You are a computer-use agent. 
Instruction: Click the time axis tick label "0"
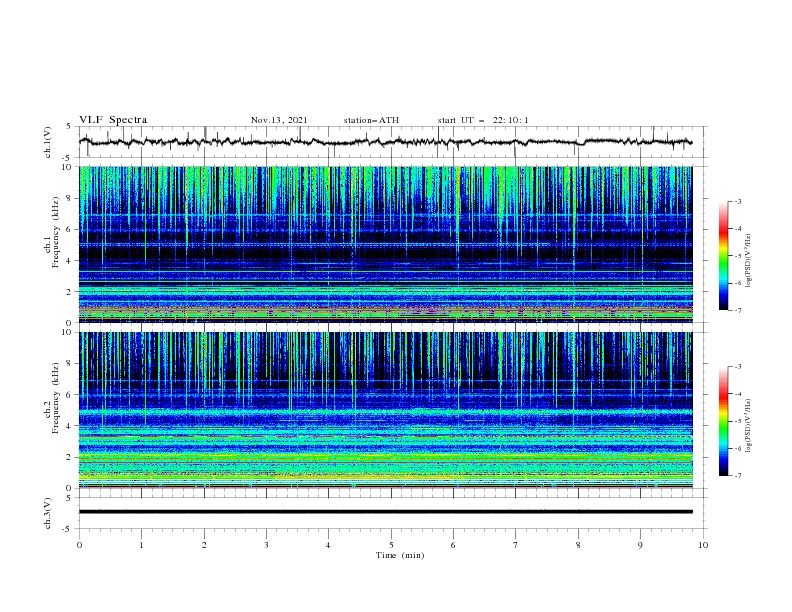coord(79,545)
